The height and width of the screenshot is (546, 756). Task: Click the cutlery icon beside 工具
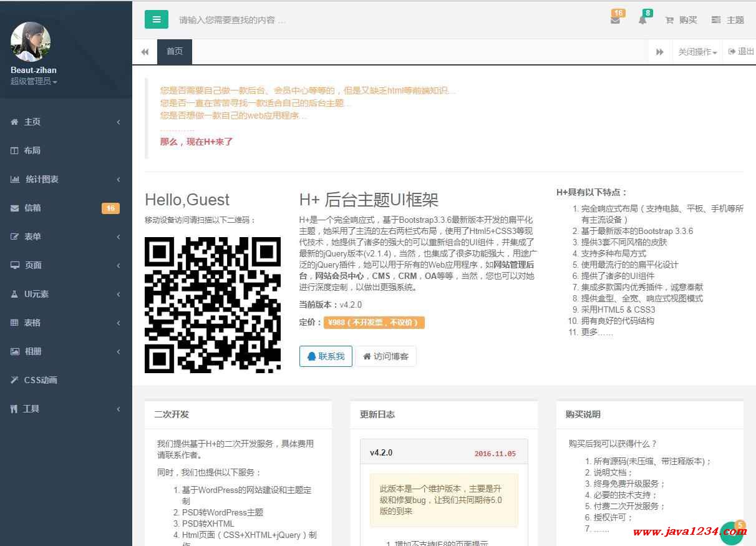tap(14, 409)
